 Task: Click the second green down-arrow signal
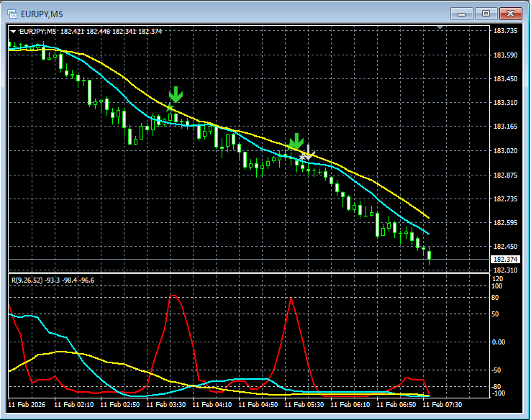295,141
